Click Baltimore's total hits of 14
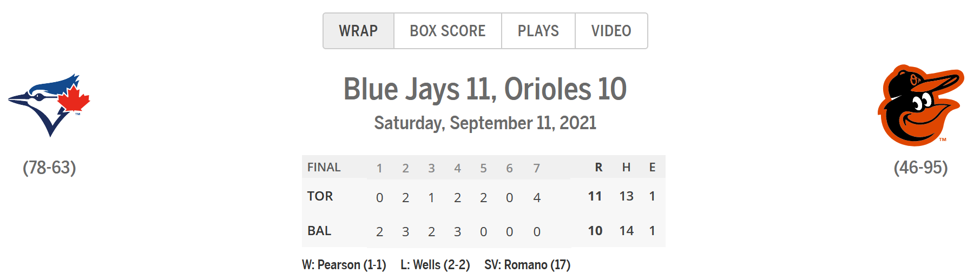The width and height of the screenshot is (980, 280). coord(626,231)
